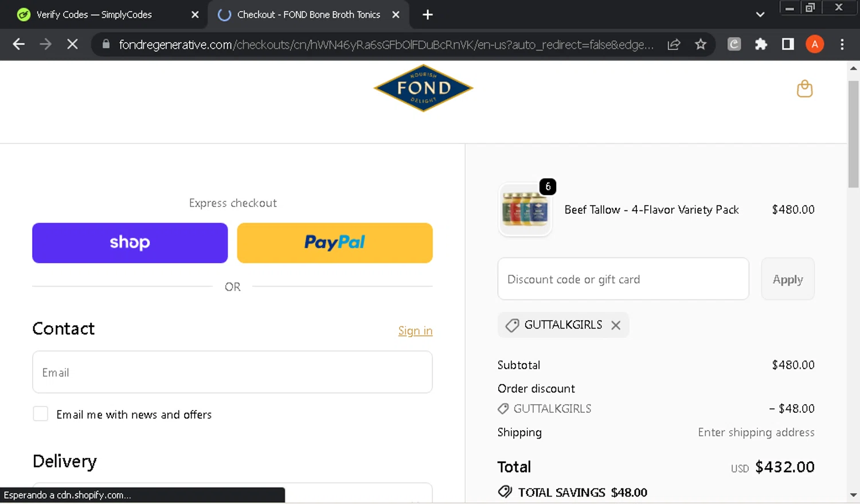Restore down the browser window

click(810, 8)
